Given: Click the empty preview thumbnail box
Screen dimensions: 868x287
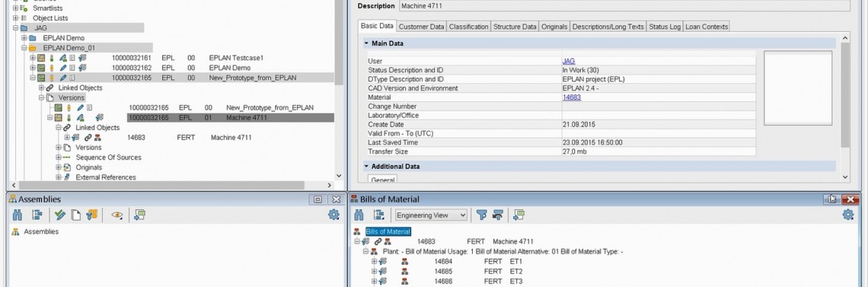Looking at the screenshot, I should (x=798, y=88).
